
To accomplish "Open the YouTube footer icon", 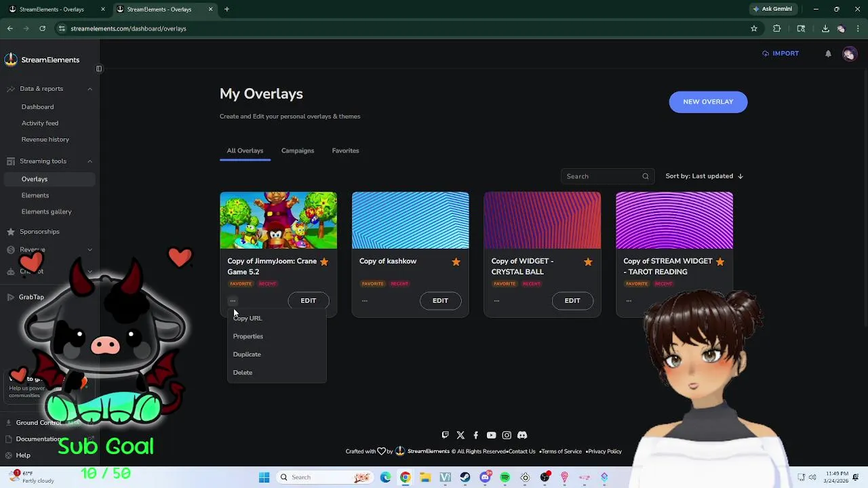I will tap(491, 435).
